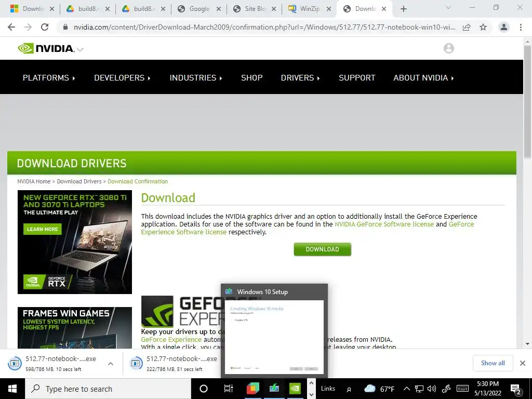The height and width of the screenshot is (399, 532).
Task: Click the Links toolbar on taskbar
Action: click(x=328, y=389)
